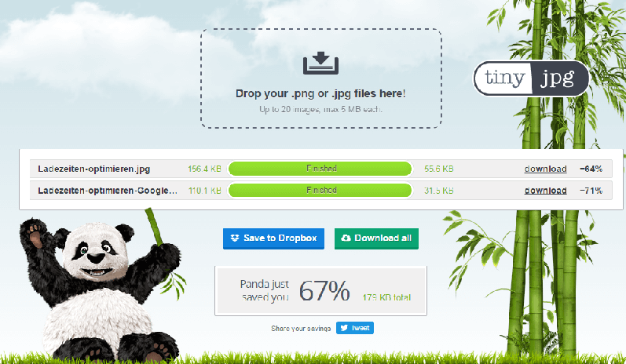
Task: Click the compressed size 31.5 KB
Action: [x=439, y=191]
